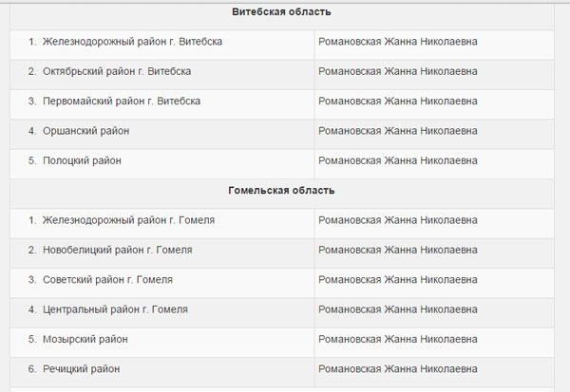This screenshot has height=392, width=570.
Task: Select the name beside Речицкий район
Action: coord(398,368)
